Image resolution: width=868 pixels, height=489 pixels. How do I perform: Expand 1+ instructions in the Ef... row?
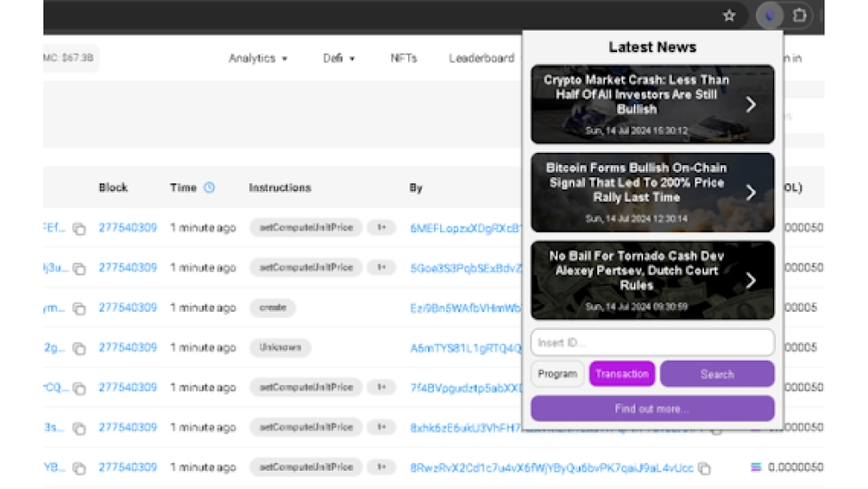coord(381,228)
